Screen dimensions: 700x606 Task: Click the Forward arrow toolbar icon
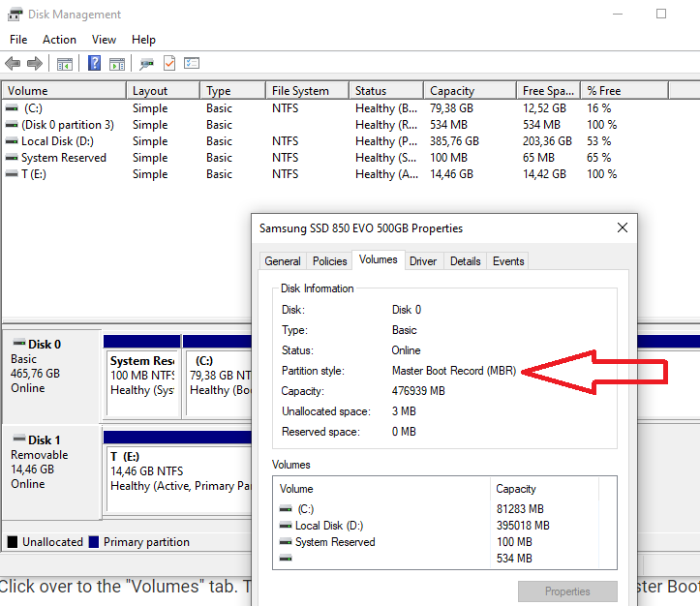[x=35, y=63]
